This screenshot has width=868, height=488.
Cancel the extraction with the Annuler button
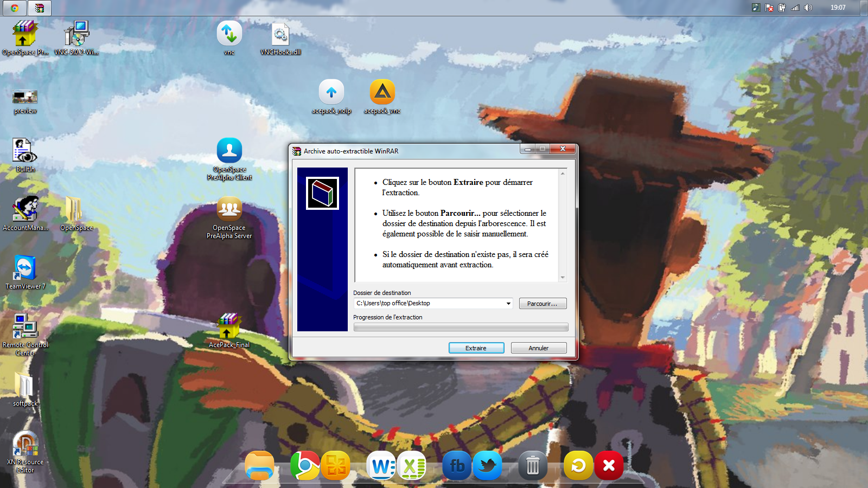coord(539,348)
